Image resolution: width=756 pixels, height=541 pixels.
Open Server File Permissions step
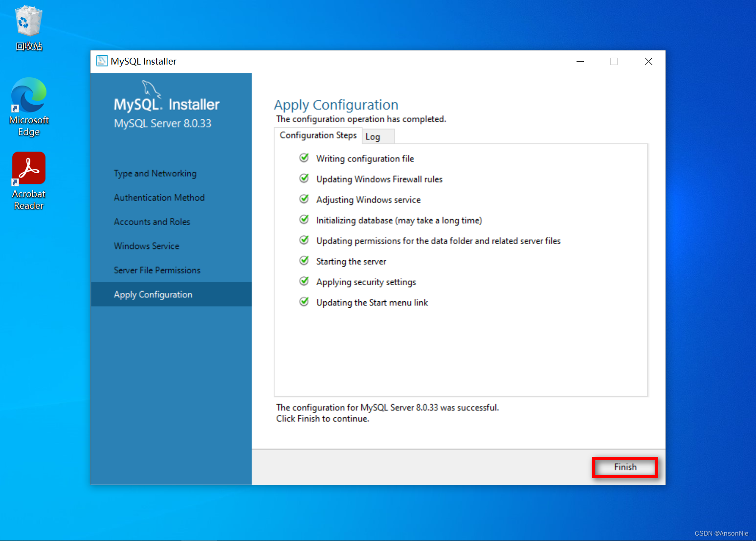(157, 270)
